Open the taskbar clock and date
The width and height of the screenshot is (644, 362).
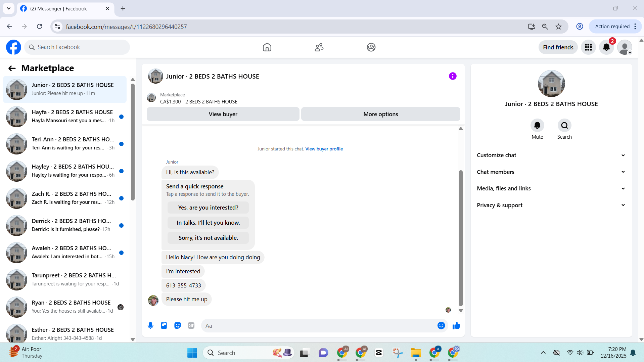[x=613, y=353]
